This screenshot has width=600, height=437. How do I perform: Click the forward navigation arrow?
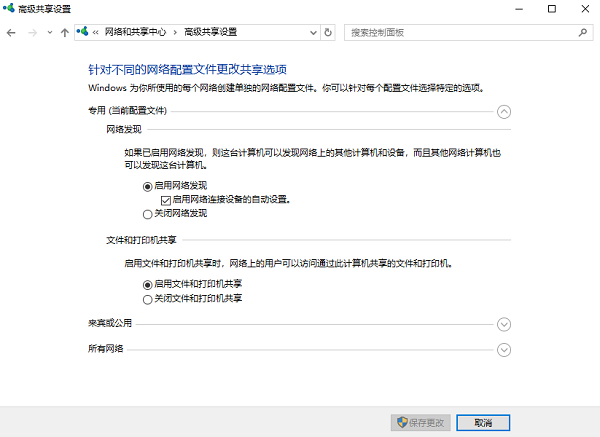click(x=33, y=33)
